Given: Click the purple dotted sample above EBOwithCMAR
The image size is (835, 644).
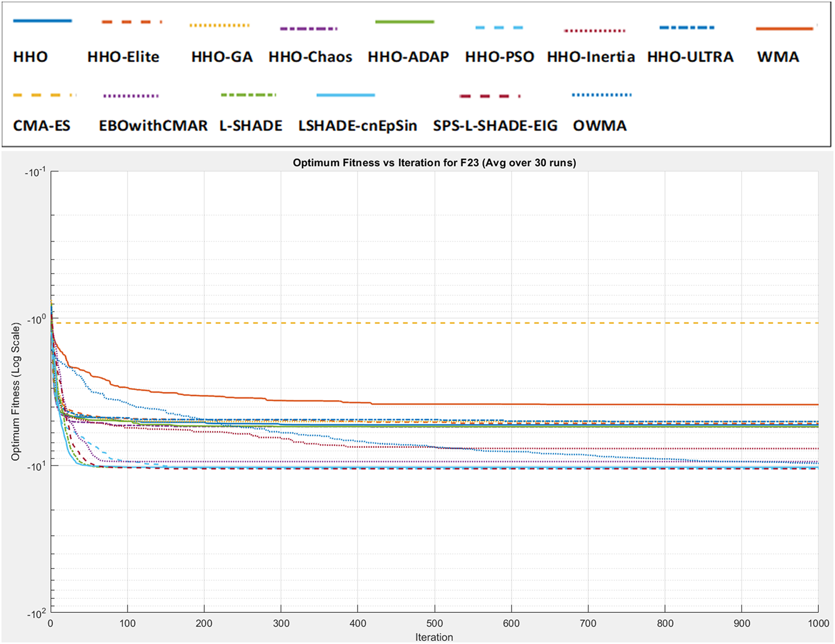Looking at the screenshot, I should (131, 96).
